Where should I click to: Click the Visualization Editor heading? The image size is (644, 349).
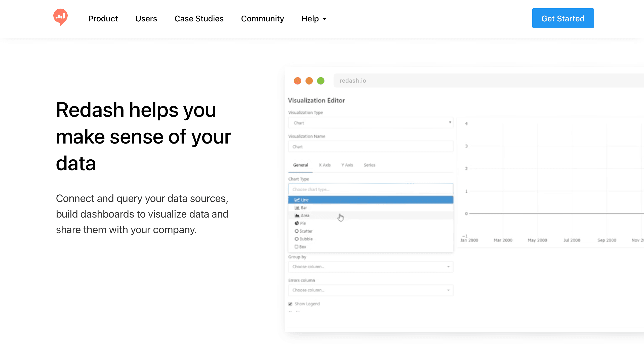coord(316,100)
